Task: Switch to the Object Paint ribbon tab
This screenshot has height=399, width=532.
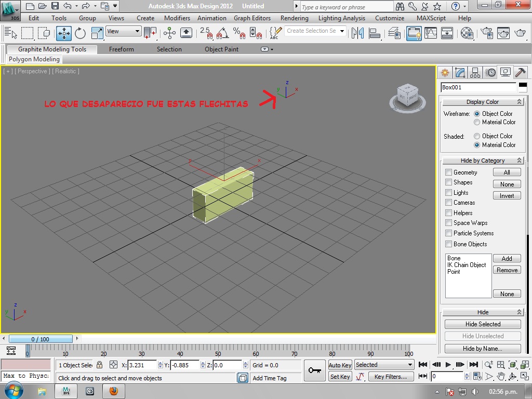Action: click(221, 49)
